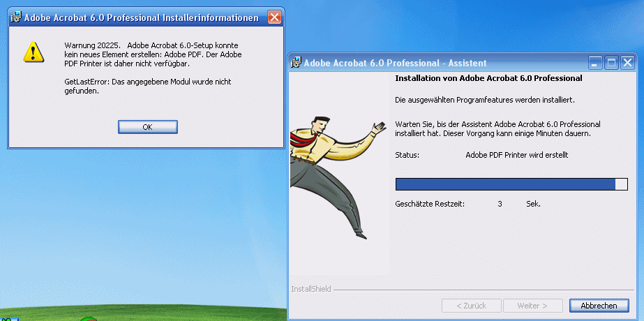Viewport: 644px width, 321px height.
Task: Click the 'InstallShield' label
Action: click(x=311, y=289)
